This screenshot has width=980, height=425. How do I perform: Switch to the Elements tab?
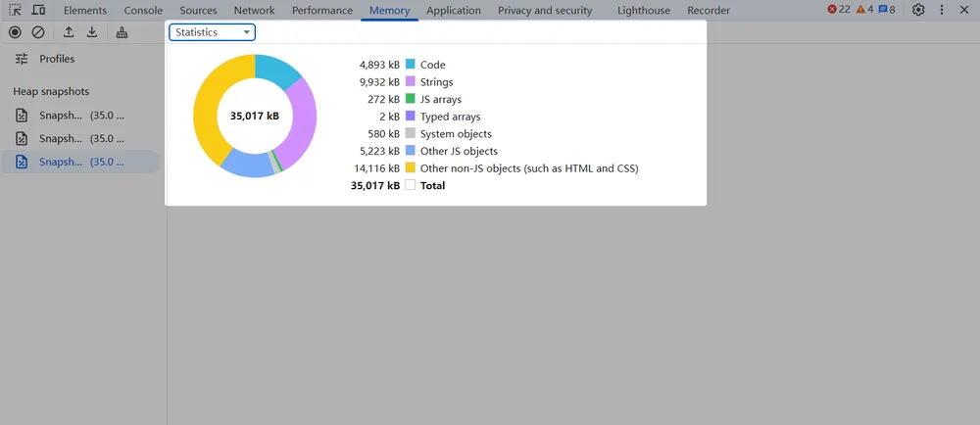coord(85,11)
